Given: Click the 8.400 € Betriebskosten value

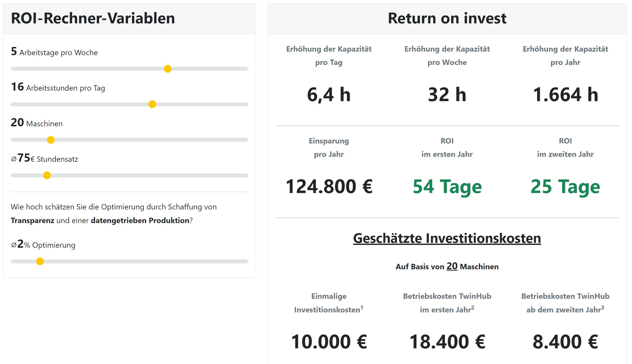Looking at the screenshot, I should coord(565,342).
